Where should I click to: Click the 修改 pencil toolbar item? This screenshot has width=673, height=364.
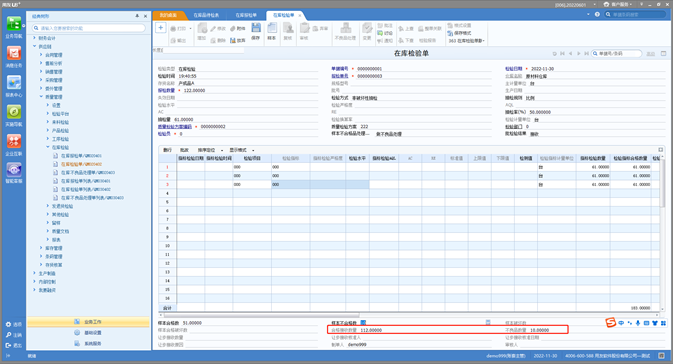point(218,28)
